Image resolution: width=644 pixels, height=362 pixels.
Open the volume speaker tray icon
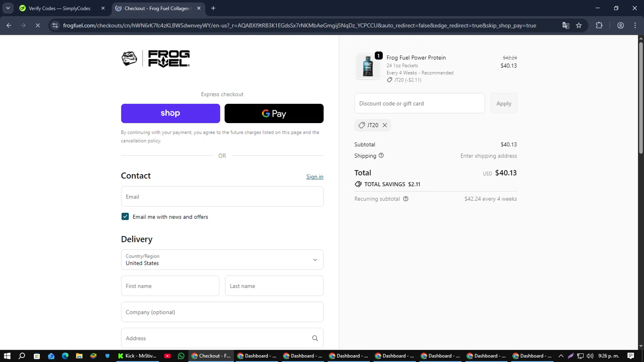coord(590,356)
